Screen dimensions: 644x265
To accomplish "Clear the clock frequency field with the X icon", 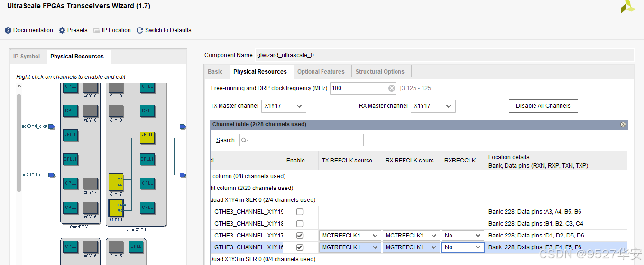I will click(x=392, y=88).
